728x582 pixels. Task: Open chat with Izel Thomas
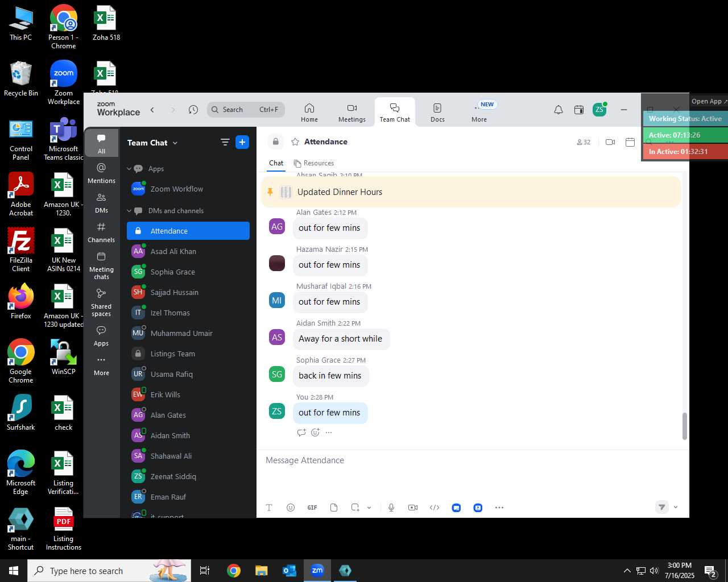click(x=188, y=313)
